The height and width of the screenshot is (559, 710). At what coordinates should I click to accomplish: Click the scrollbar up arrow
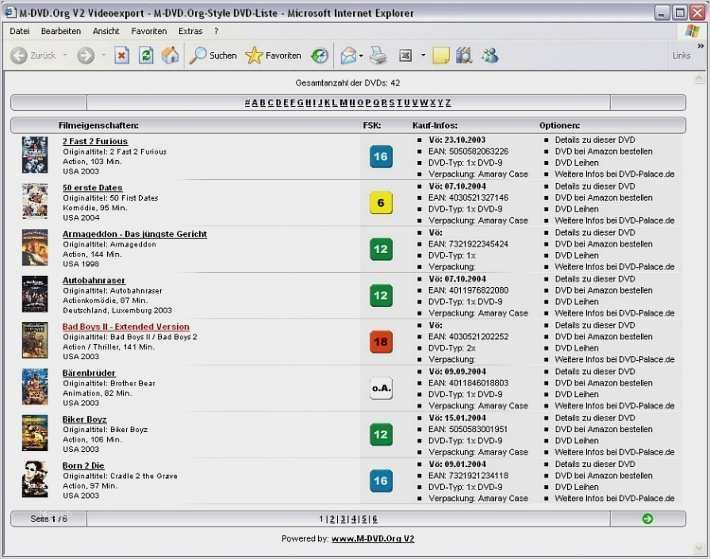pos(699,79)
